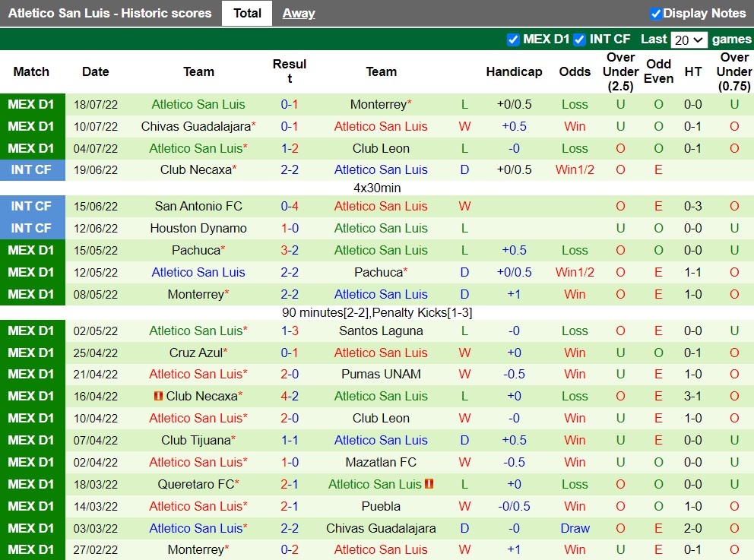Click the MEX D1 label for 18/07/22

tap(31, 104)
